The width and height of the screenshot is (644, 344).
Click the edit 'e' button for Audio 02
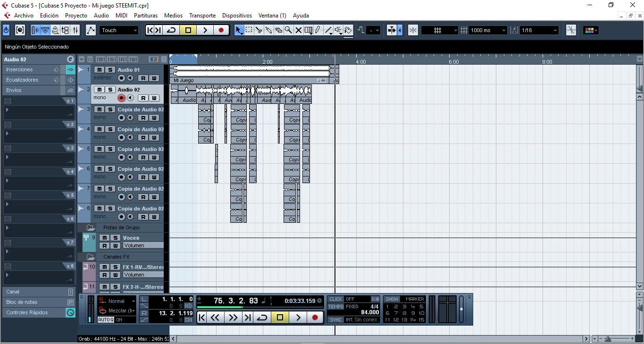coord(70,59)
